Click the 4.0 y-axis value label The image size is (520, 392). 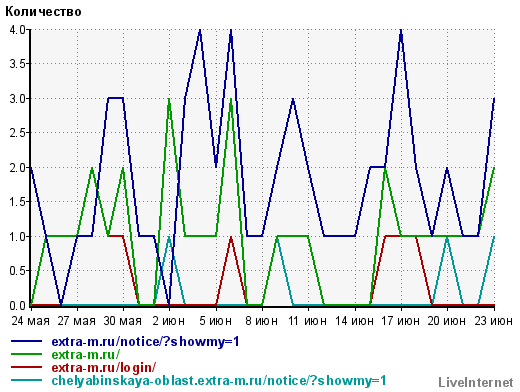pyautogui.click(x=17, y=30)
